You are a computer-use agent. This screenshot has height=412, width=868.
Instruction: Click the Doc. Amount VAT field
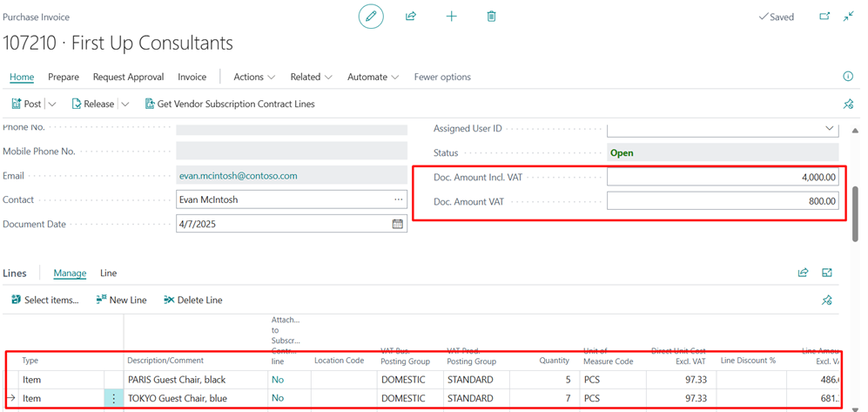point(723,201)
